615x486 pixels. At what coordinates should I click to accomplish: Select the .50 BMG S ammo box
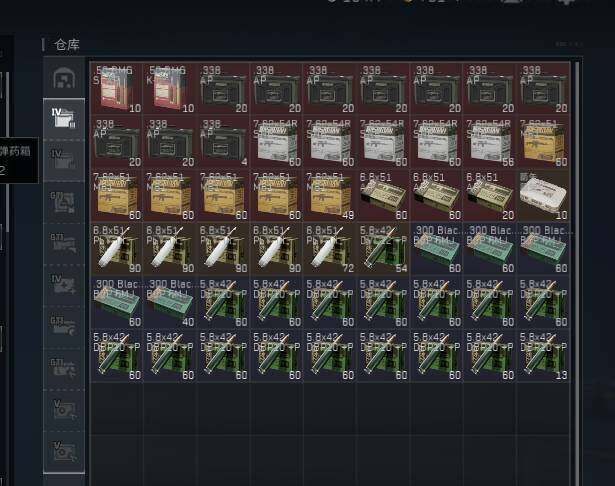click(117, 88)
